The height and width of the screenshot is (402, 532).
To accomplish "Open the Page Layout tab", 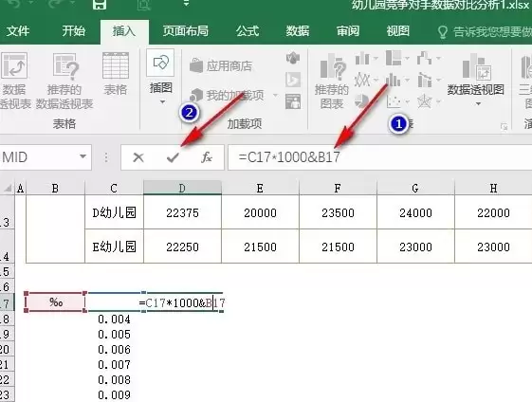I will pos(185,31).
